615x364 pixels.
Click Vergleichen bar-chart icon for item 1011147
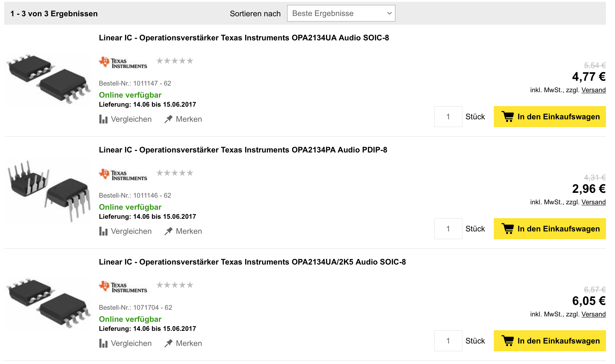pos(103,119)
